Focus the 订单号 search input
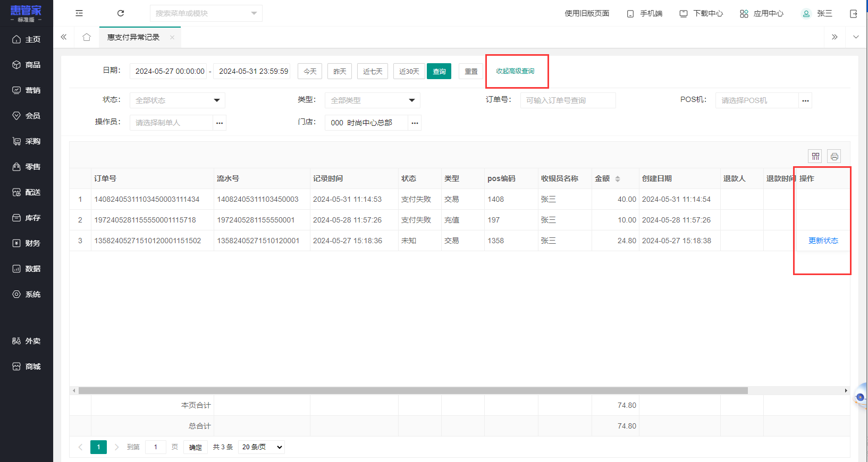868x462 pixels. click(568, 100)
